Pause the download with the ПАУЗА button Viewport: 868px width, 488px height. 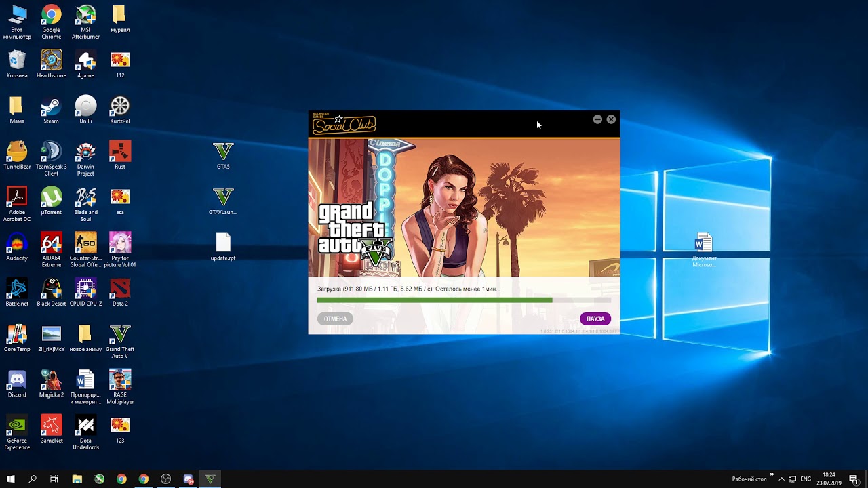coord(595,319)
